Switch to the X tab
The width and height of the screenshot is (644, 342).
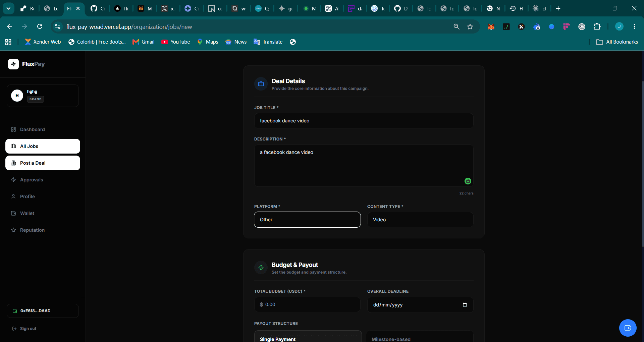(x=168, y=8)
